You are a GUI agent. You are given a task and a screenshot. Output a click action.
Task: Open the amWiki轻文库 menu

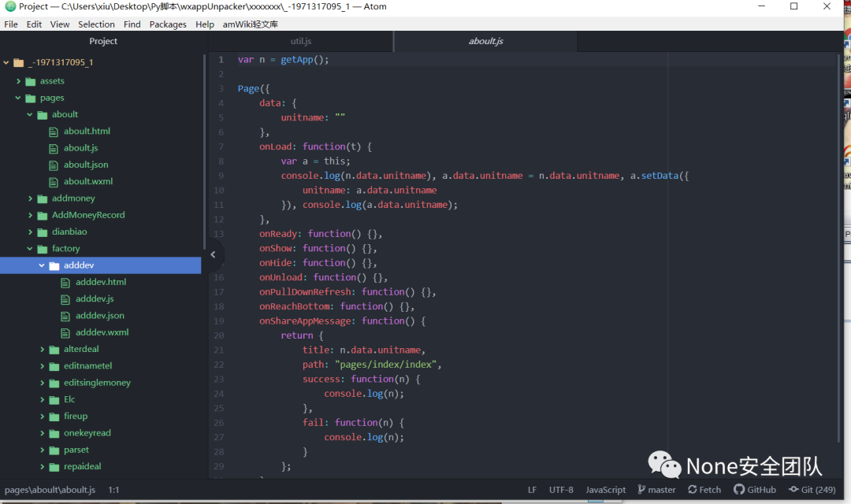click(251, 24)
